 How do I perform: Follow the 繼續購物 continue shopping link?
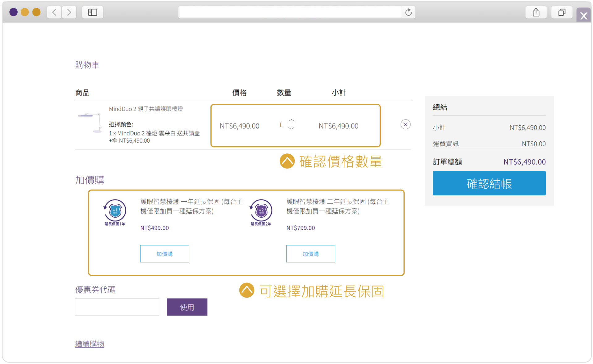90,344
